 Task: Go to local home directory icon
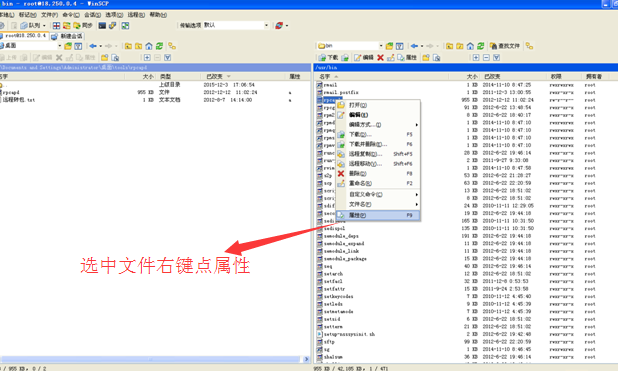pyautogui.click(x=149, y=46)
